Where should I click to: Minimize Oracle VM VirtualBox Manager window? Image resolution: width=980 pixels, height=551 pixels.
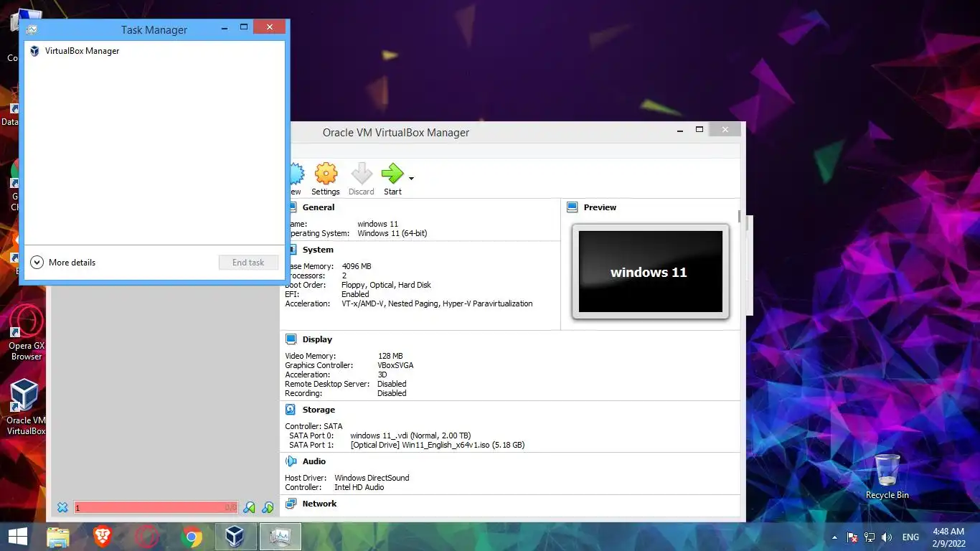[680, 131]
